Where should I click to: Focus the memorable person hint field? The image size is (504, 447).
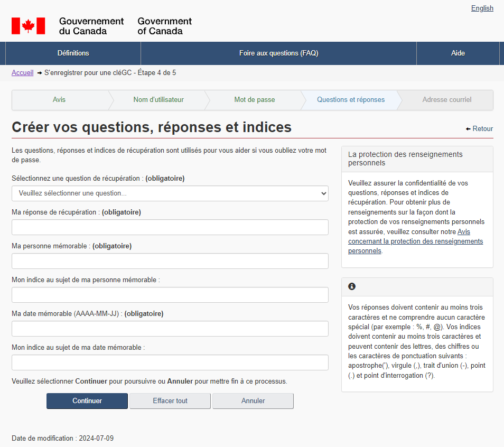click(x=170, y=295)
